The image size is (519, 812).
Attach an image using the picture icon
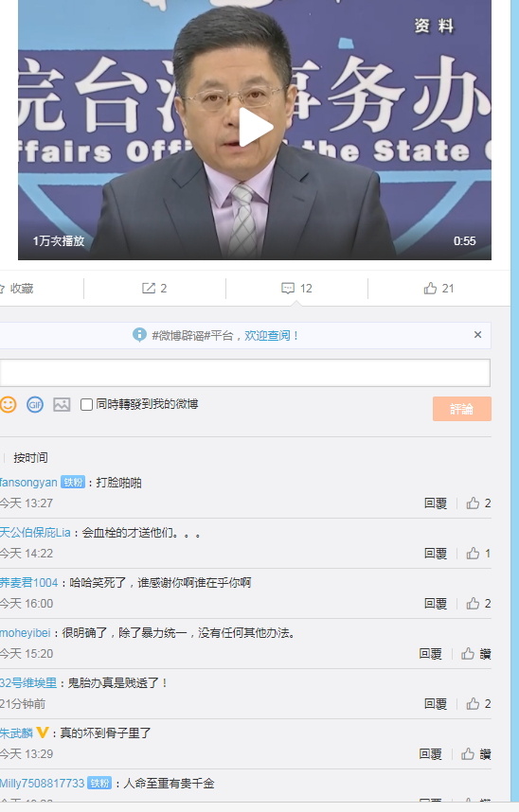62,404
